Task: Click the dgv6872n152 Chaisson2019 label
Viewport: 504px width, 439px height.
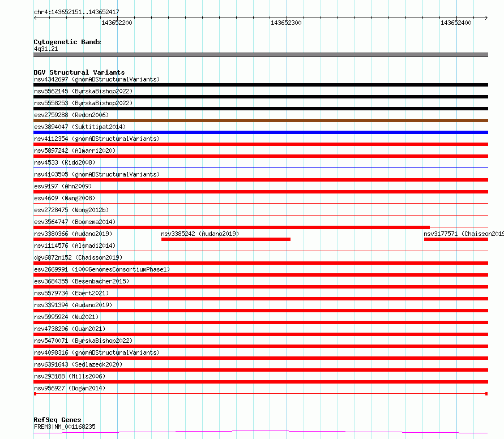Action: (x=78, y=257)
